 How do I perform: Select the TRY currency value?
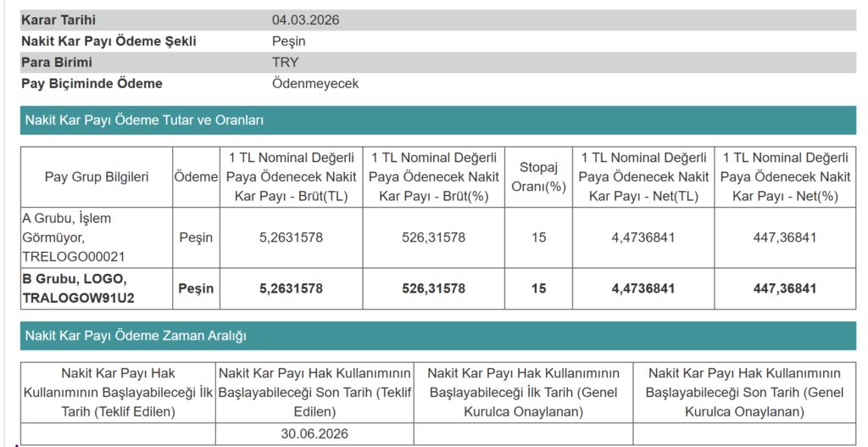[286, 63]
